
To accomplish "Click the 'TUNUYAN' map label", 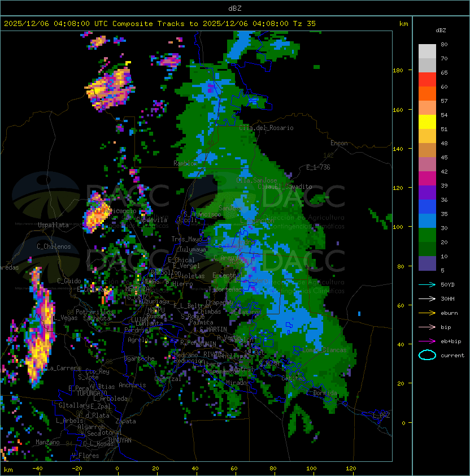I will [x=120, y=440].
